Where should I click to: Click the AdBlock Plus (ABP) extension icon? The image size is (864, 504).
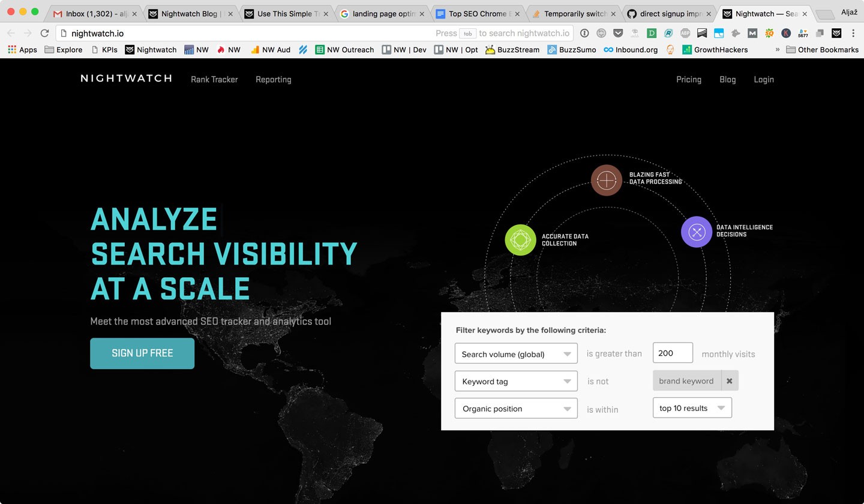click(x=685, y=33)
